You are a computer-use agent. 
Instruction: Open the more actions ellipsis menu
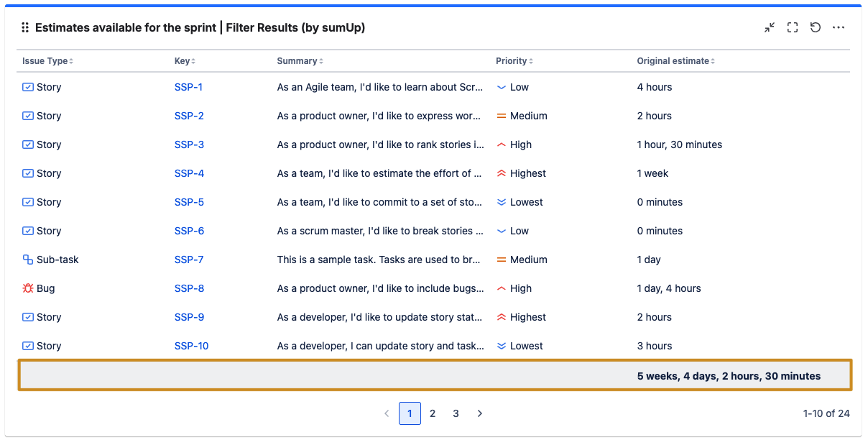point(839,27)
